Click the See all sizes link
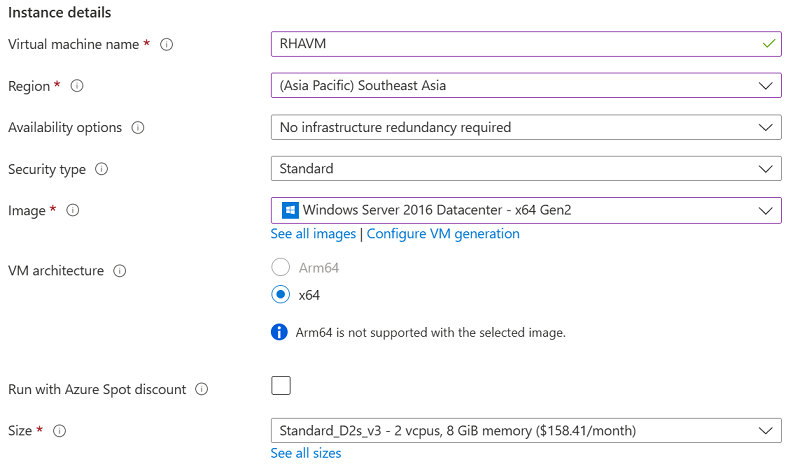This screenshot has height=464, width=800. [306, 453]
